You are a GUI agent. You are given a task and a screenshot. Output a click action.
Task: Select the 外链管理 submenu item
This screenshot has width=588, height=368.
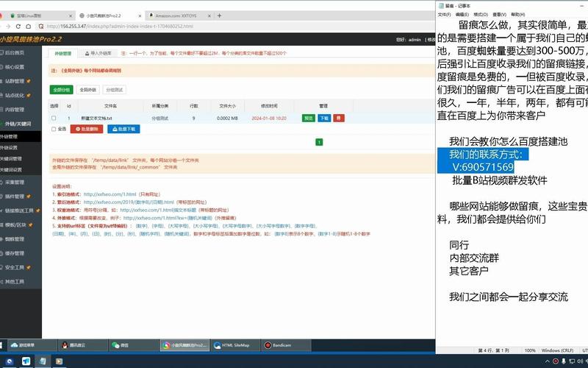click(x=9, y=137)
